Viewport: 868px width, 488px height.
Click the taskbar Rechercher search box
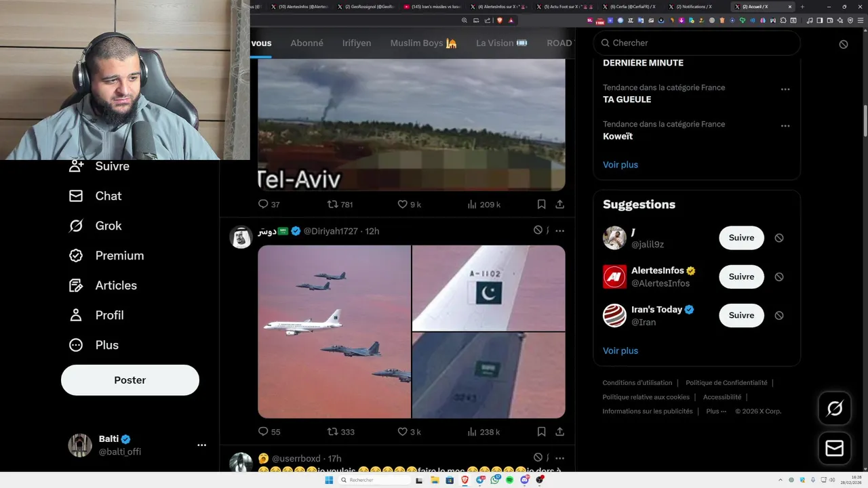(x=374, y=480)
